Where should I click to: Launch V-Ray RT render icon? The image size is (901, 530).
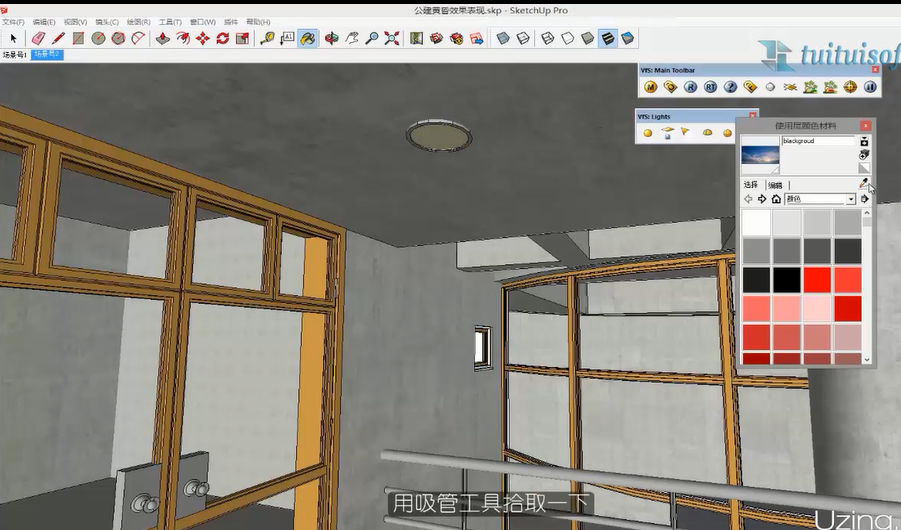click(x=710, y=87)
